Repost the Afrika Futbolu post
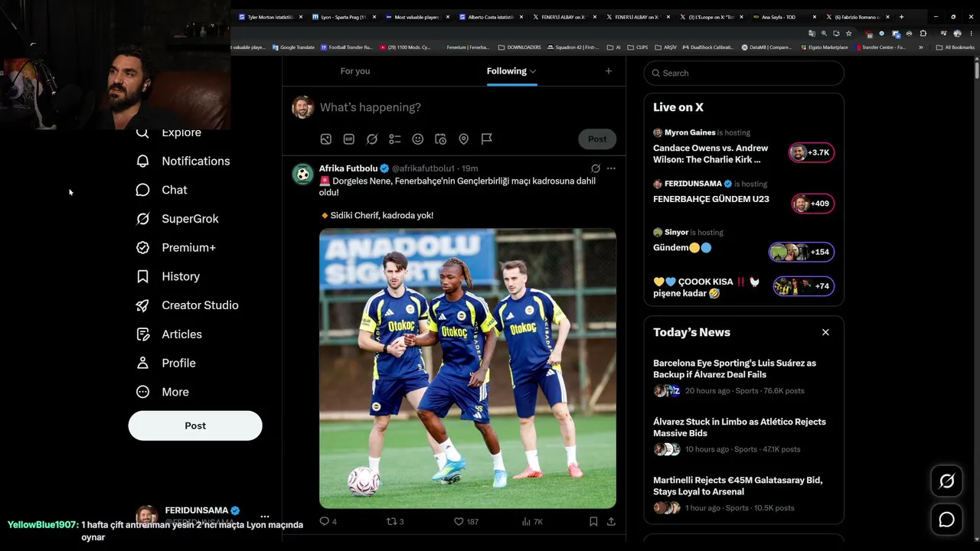 (x=395, y=522)
